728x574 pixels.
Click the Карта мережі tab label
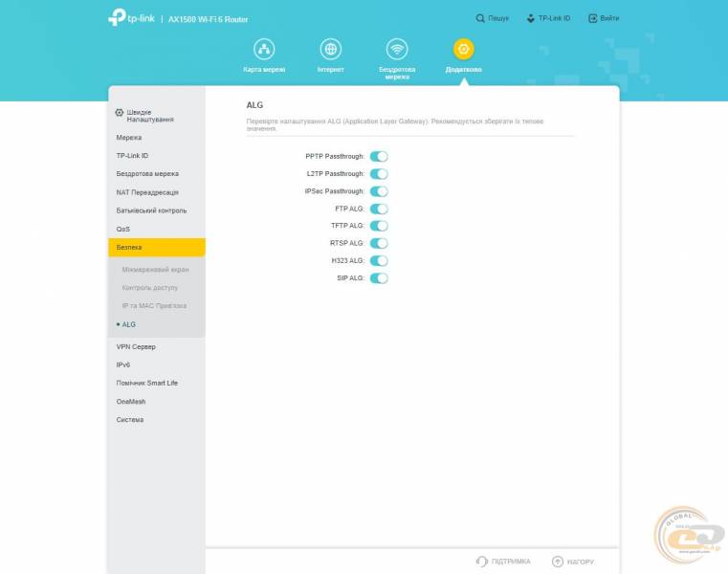coord(264,69)
